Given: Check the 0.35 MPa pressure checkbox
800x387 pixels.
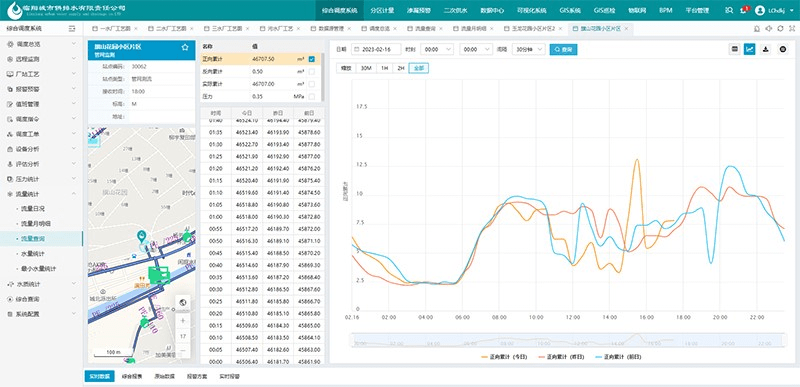Looking at the screenshot, I should pyautogui.click(x=312, y=96).
